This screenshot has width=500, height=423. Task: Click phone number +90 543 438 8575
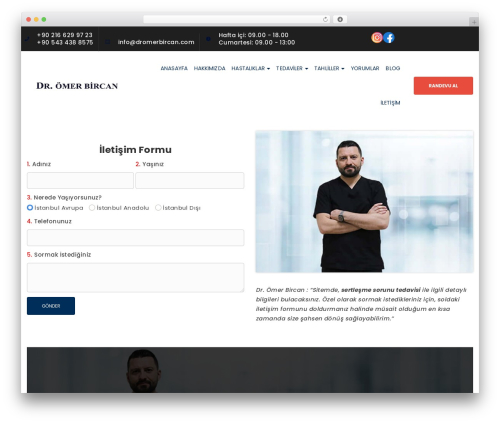65,42
